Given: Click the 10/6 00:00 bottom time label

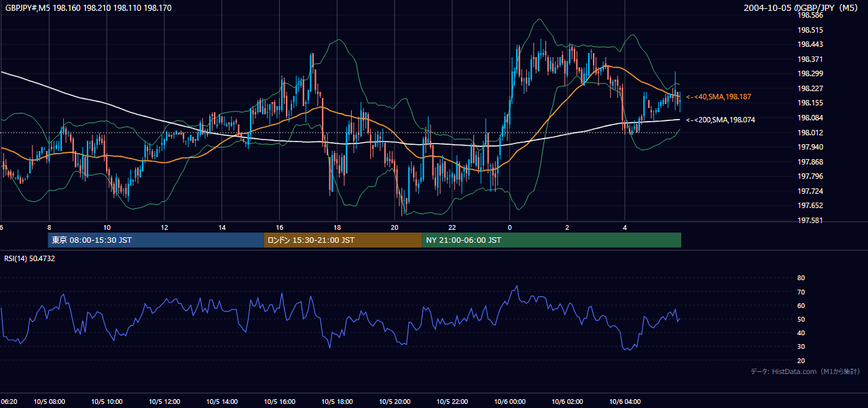Looking at the screenshot, I should 510,402.
